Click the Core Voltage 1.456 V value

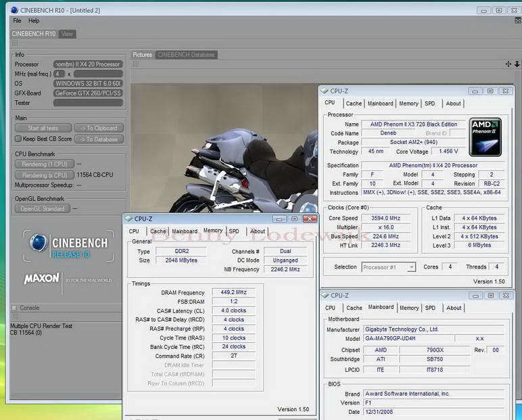tap(448, 151)
